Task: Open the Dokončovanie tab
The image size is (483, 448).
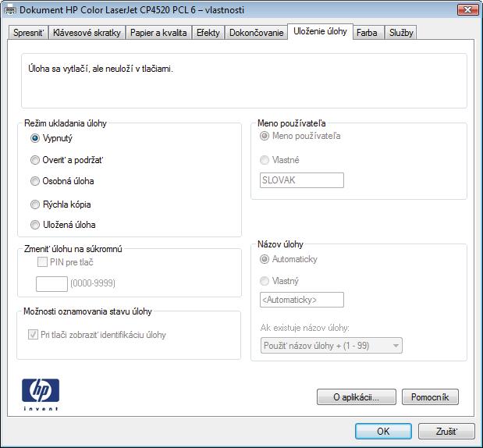Action: [x=256, y=33]
